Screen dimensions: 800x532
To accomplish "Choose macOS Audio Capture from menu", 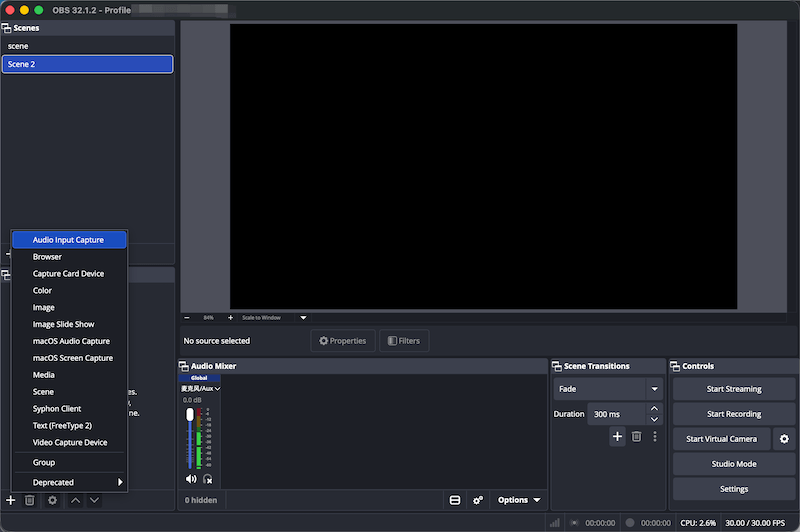I will (69, 341).
